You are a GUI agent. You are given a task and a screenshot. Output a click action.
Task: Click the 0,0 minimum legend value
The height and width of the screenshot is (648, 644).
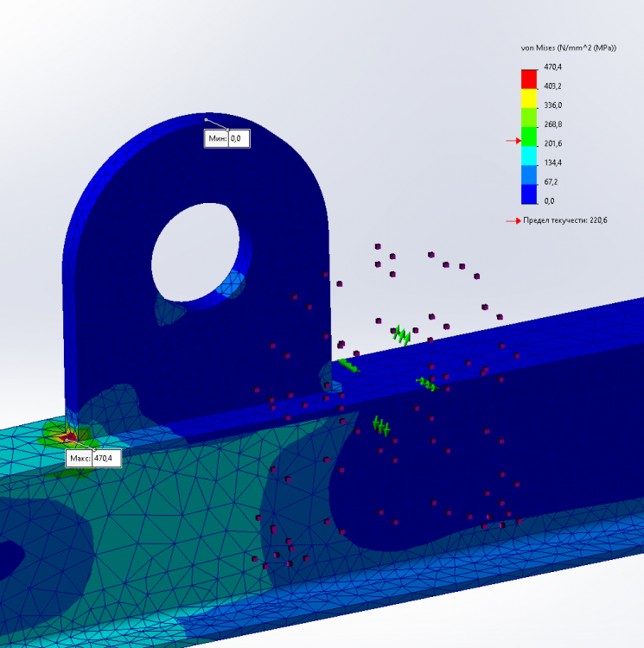click(x=549, y=200)
